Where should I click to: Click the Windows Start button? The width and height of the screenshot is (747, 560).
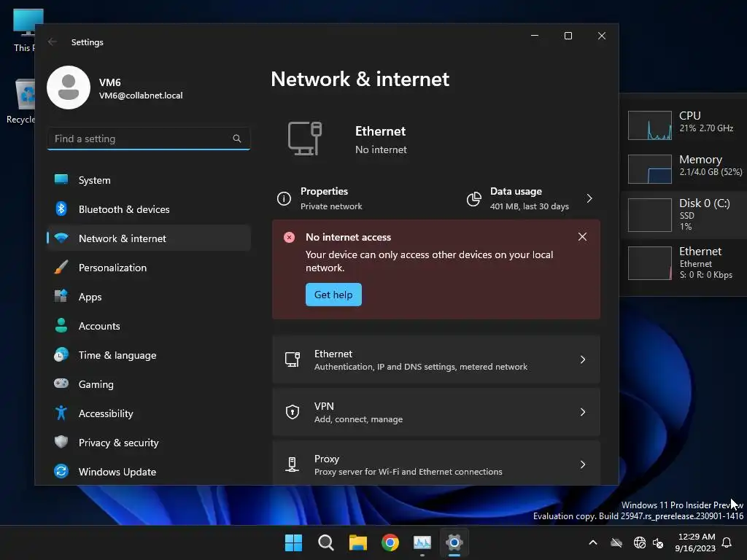click(293, 542)
